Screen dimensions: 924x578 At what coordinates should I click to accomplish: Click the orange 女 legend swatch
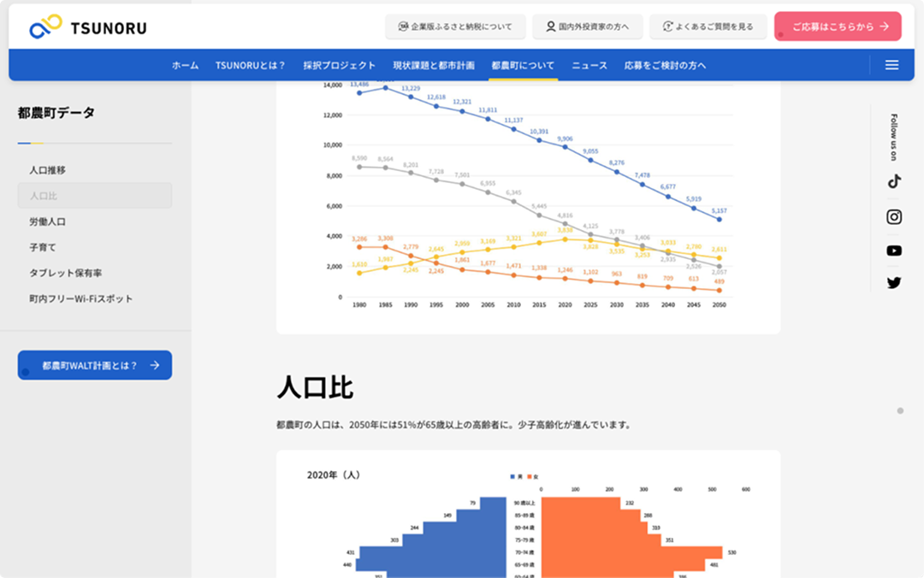[530, 476]
